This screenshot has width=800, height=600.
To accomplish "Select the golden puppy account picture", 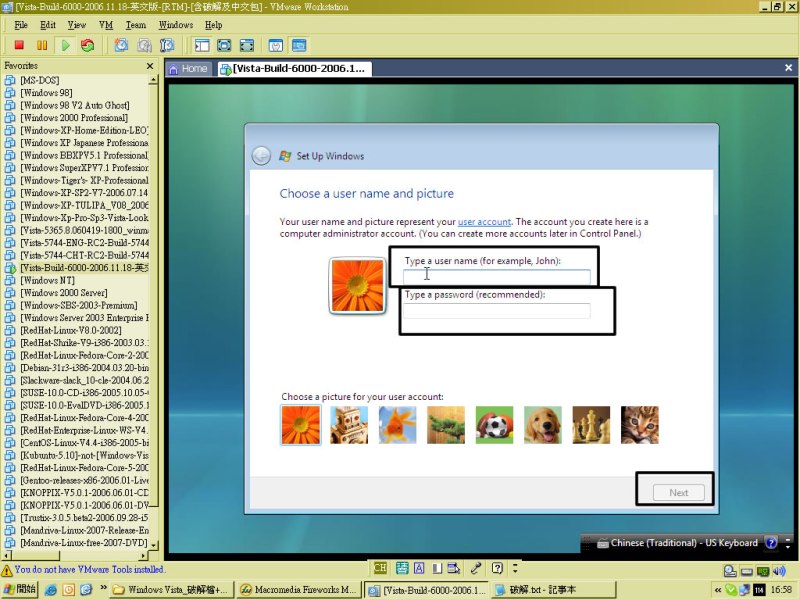I will coord(543,425).
